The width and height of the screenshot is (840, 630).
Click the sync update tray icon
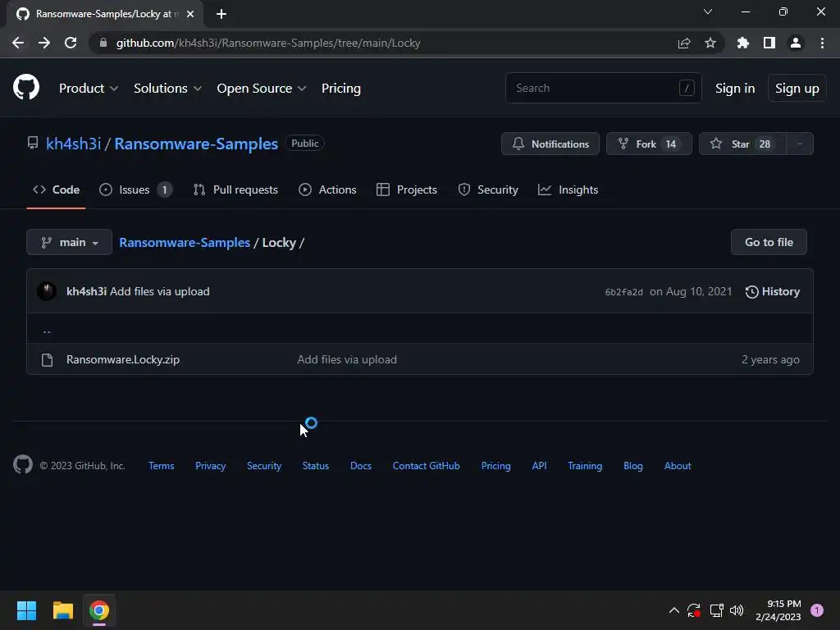click(694, 610)
